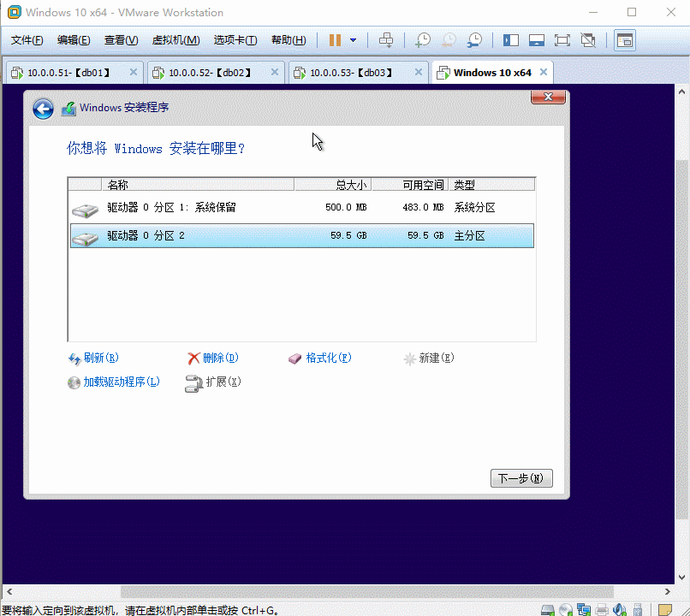Click the drive icon for partition 1
Screen dimensions: 690x616
tap(85, 210)
